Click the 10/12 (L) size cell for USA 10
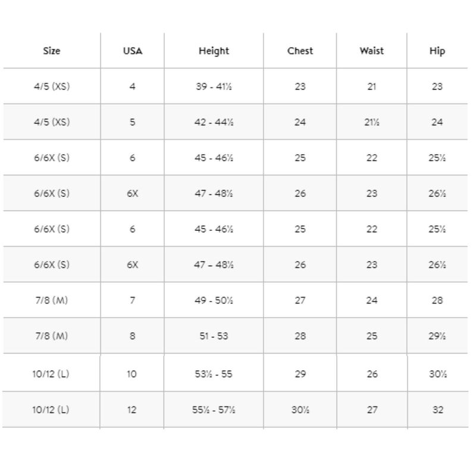Viewport: 476px width, 476px height. (x=51, y=374)
